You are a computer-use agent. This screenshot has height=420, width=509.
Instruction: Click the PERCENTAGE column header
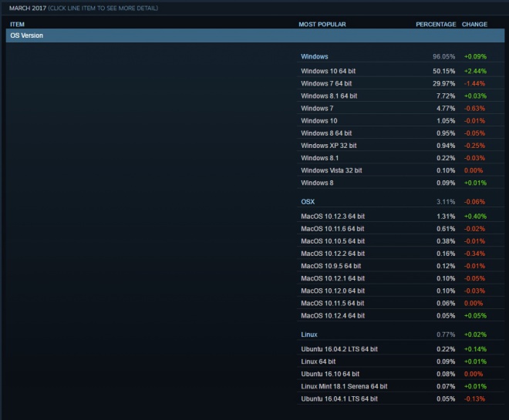436,25
